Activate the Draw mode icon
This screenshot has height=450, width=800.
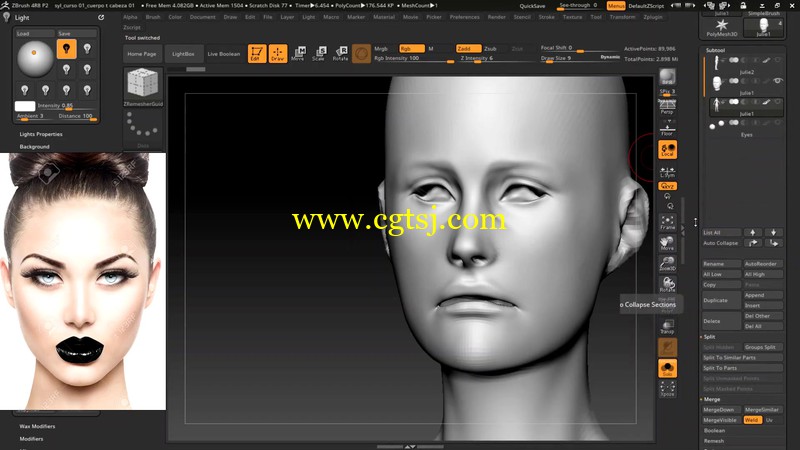278,54
